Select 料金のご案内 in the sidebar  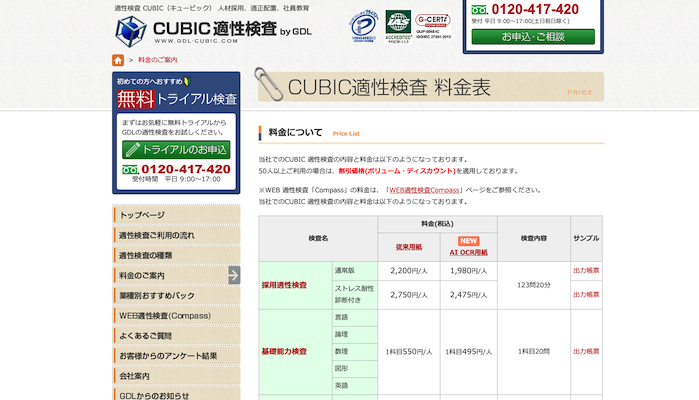click(x=176, y=275)
